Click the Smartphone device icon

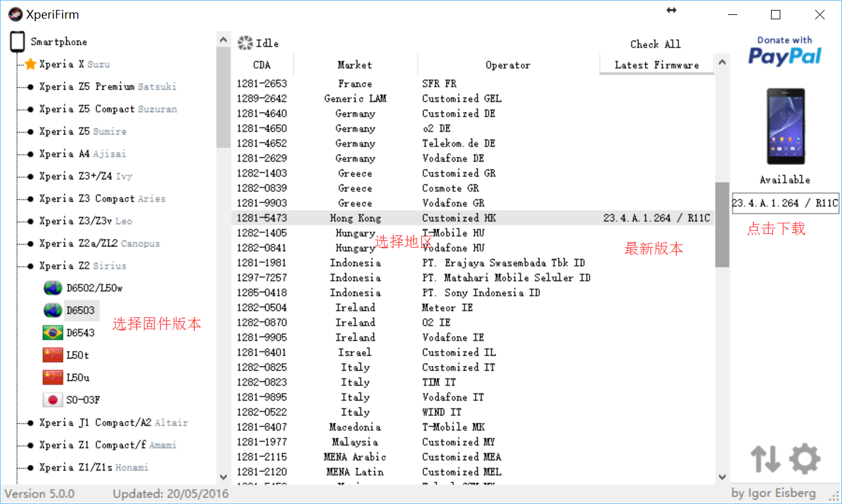[17, 42]
